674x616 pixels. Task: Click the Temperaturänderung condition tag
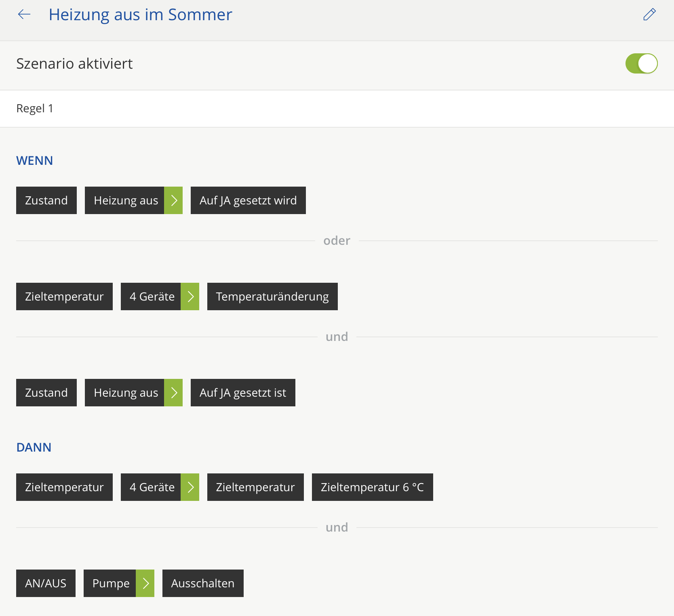[272, 296]
